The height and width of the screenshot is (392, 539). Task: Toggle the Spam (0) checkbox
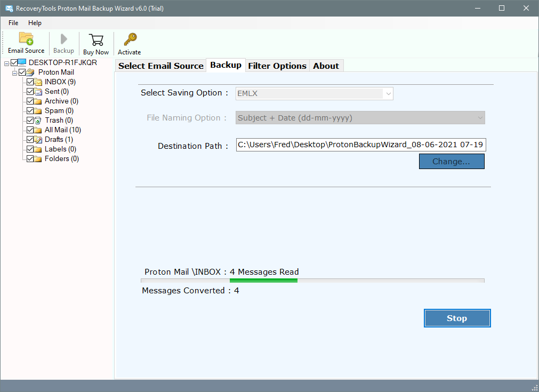(30, 111)
